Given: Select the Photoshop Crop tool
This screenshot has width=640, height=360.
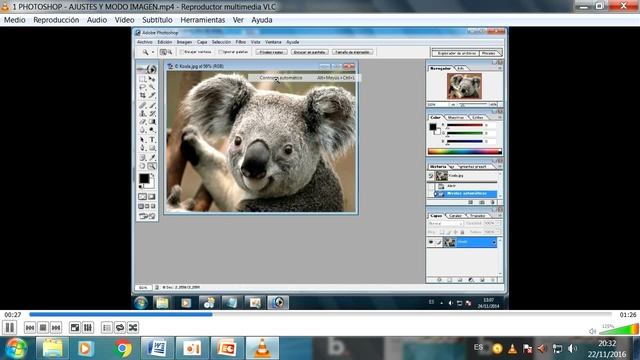Looking at the screenshot, I should (x=142, y=96).
